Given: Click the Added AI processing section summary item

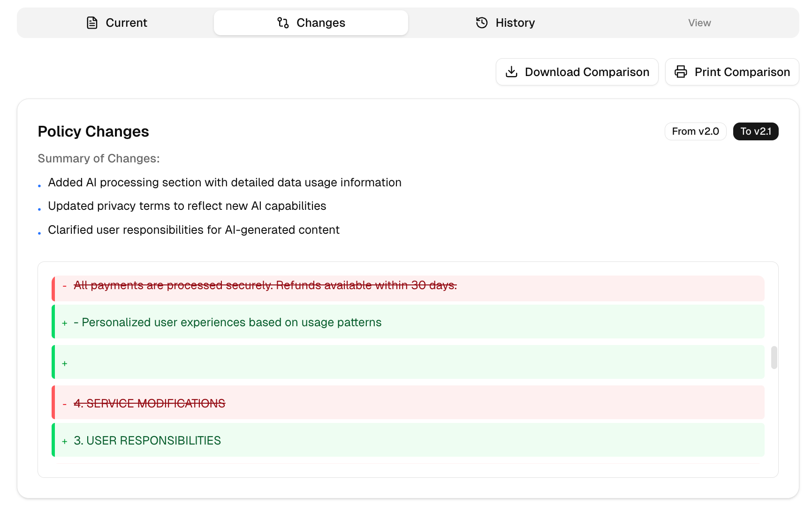Looking at the screenshot, I should point(224,183).
